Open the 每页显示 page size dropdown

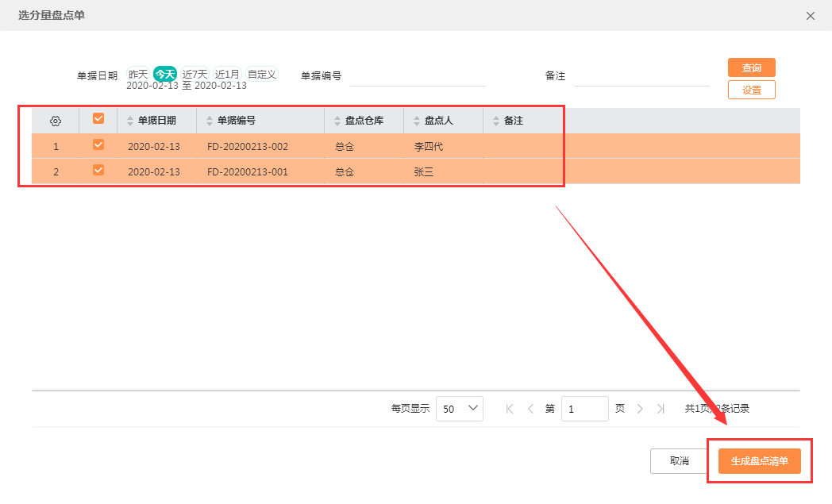point(460,409)
